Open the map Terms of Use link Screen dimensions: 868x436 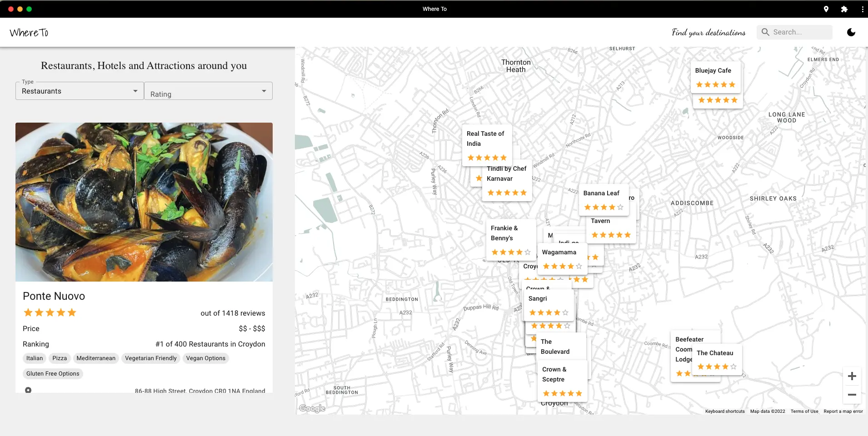pos(804,411)
